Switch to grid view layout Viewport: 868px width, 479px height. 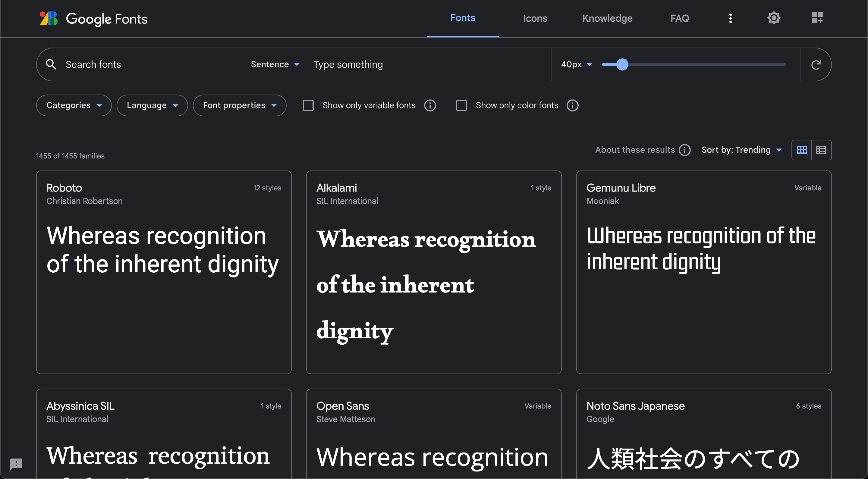(802, 150)
